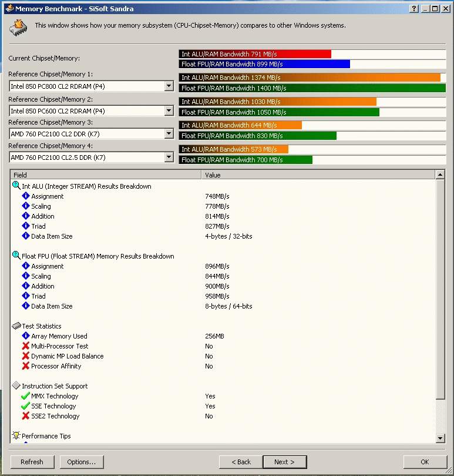The image size is (454, 476).
Task: Click the red X icon beside SSE2 Technology
Action: pos(25,416)
